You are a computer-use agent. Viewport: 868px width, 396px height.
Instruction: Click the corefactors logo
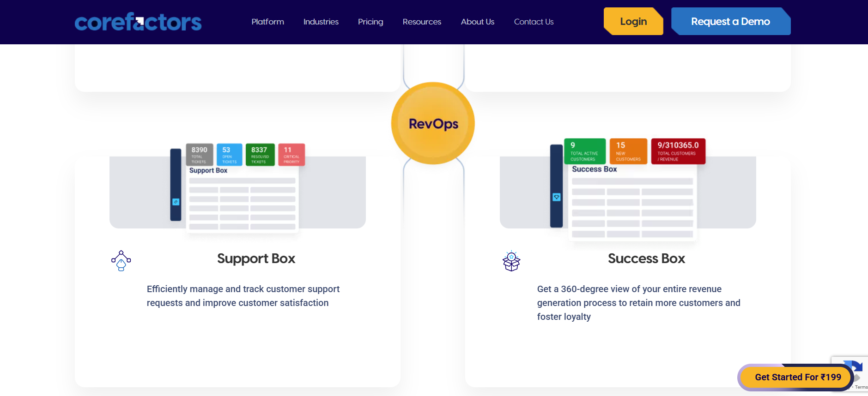[x=138, y=22]
